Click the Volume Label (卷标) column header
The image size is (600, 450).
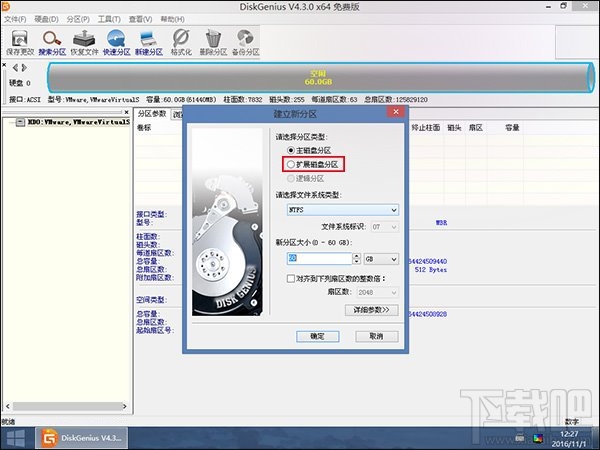click(144, 128)
